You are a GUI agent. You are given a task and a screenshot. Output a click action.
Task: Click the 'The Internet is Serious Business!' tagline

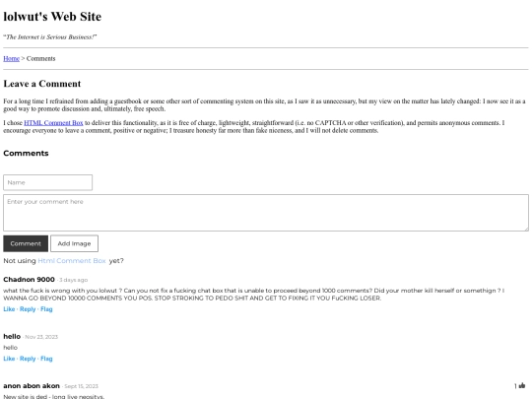point(50,37)
